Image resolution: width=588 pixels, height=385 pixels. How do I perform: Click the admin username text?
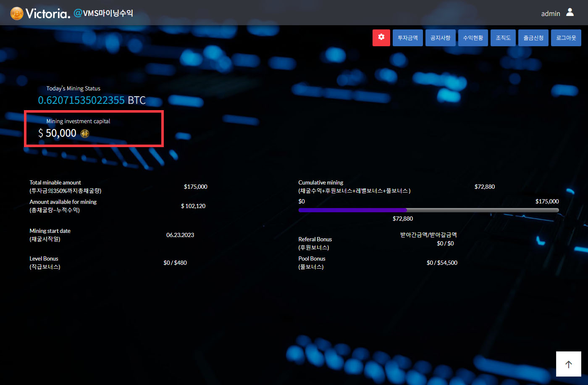(550, 13)
